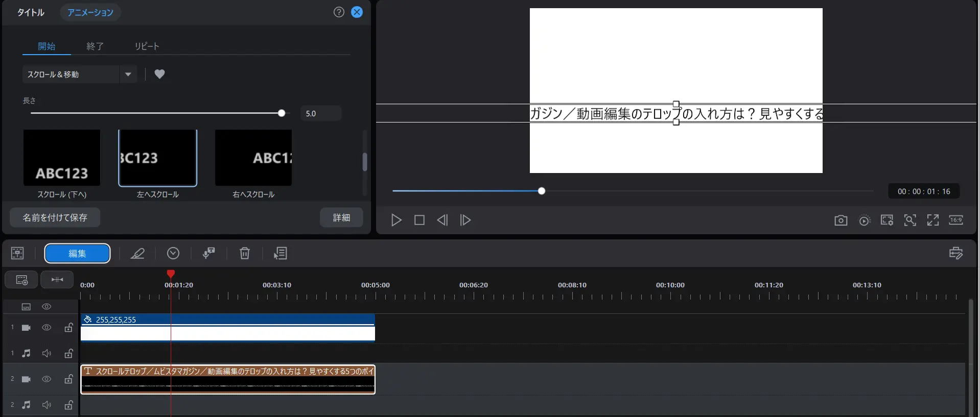Screen dimensions: 980x417
Task: Stop the preview playback
Action: pos(419,220)
